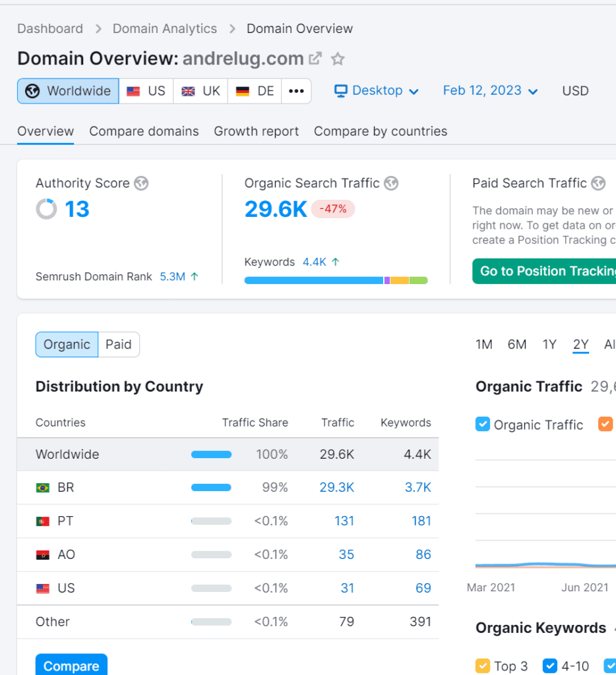The height and width of the screenshot is (675, 616).
Task: Click Go to Position Tracking button
Action: (x=544, y=271)
